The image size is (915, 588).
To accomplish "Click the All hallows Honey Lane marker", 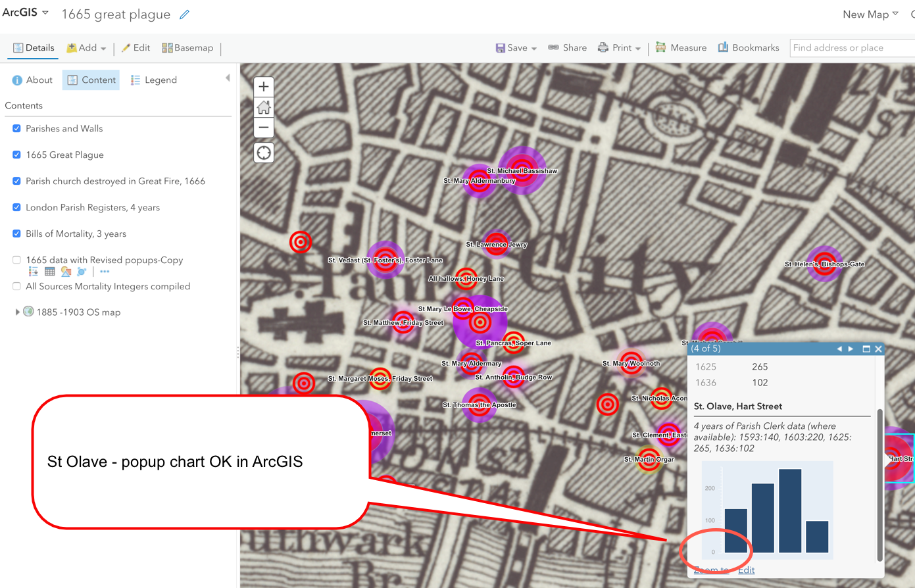I will point(466,279).
